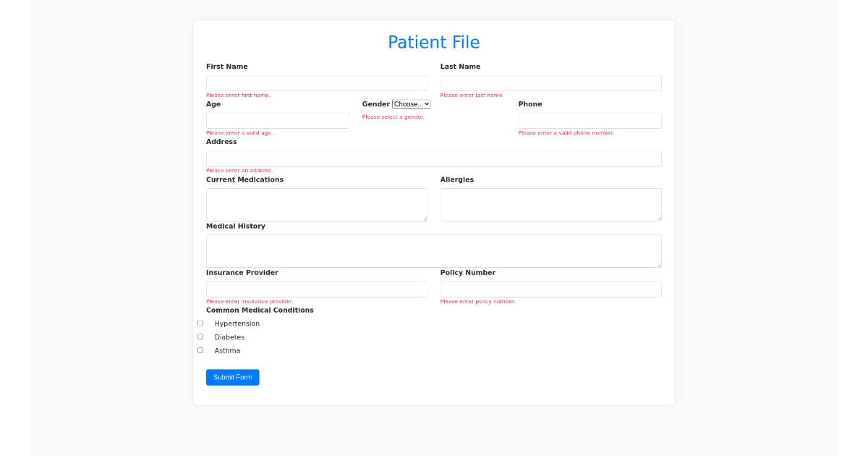Image resolution: width=868 pixels, height=456 pixels.
Task: Open the Gender dropdown
Action: (412, 104)
